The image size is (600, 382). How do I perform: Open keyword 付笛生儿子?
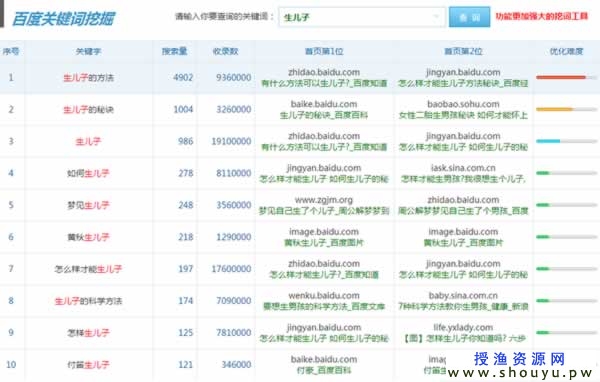tap(88, 365)
